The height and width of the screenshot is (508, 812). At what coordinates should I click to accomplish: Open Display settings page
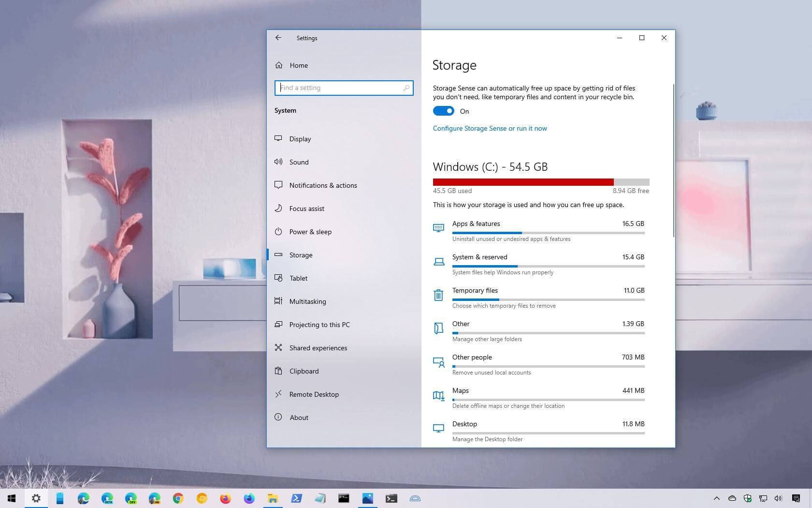300,139
